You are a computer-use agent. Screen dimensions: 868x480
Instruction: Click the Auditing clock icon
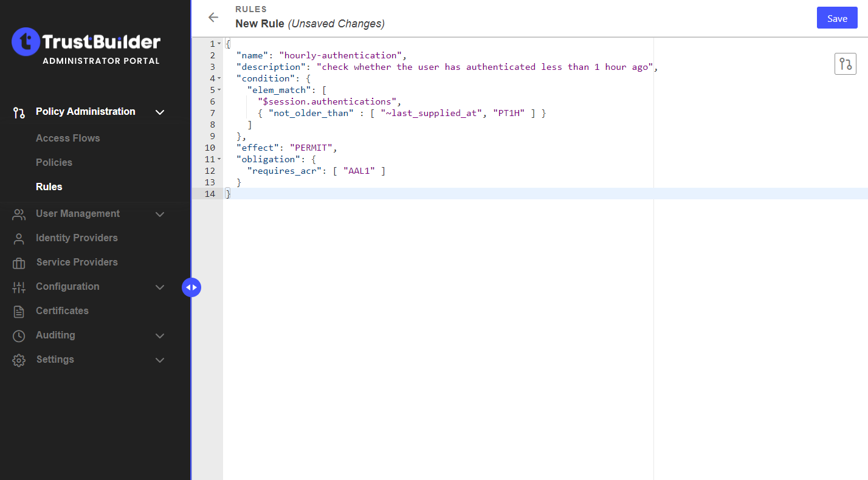[x=19, y=336]
